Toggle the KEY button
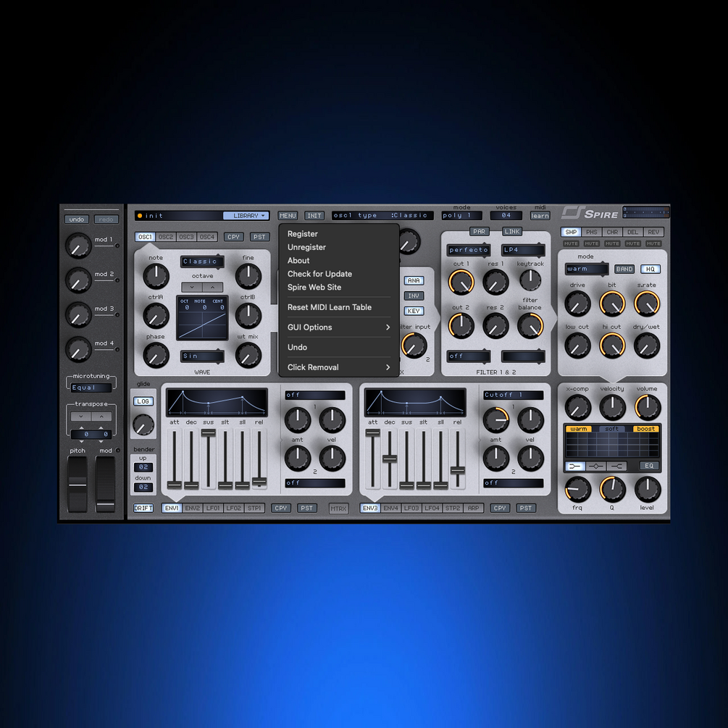 (x=414, y=311)
